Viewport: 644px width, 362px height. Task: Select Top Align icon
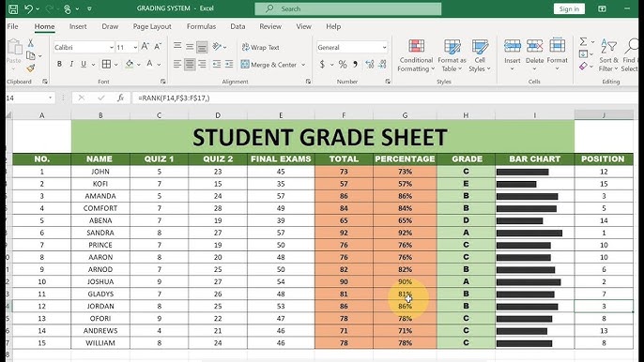pyautogui.click(x=177, y=46)
